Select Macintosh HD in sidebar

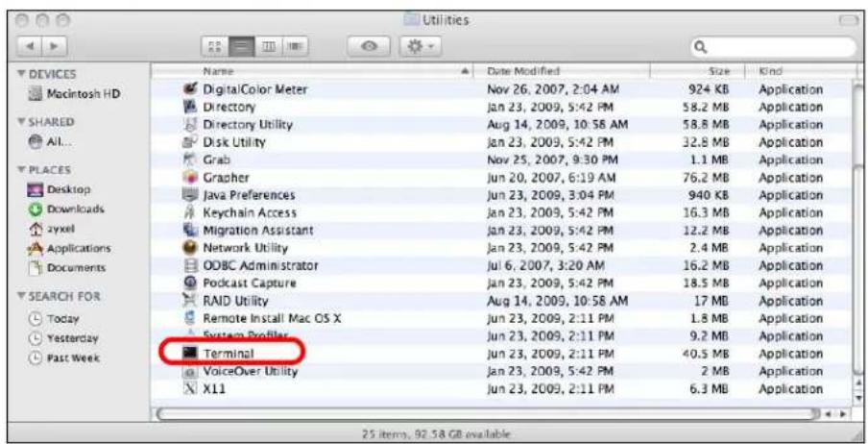click(74, 93)
